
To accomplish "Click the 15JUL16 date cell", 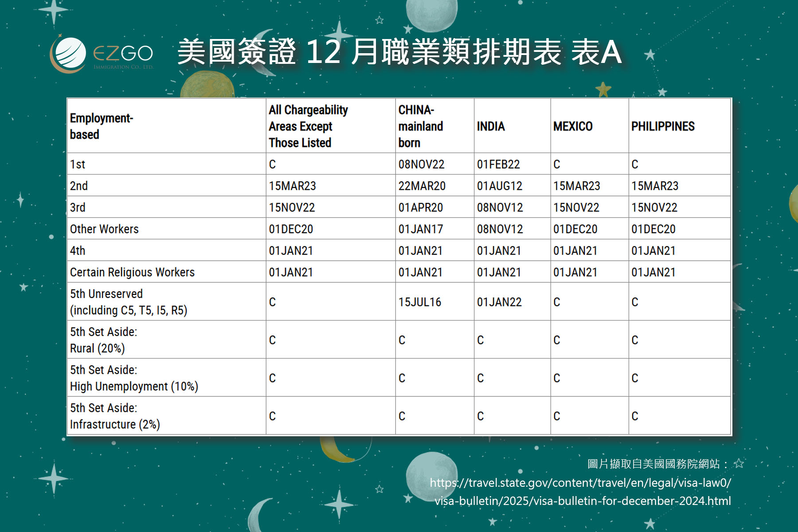I will pos(419,302).
